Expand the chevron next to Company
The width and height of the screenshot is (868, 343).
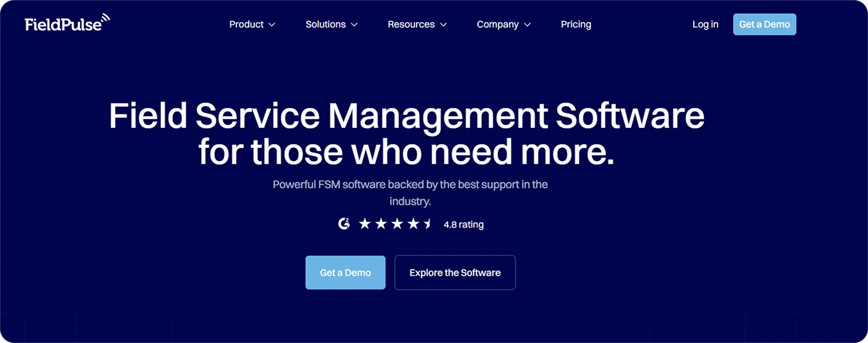(527, 25)
